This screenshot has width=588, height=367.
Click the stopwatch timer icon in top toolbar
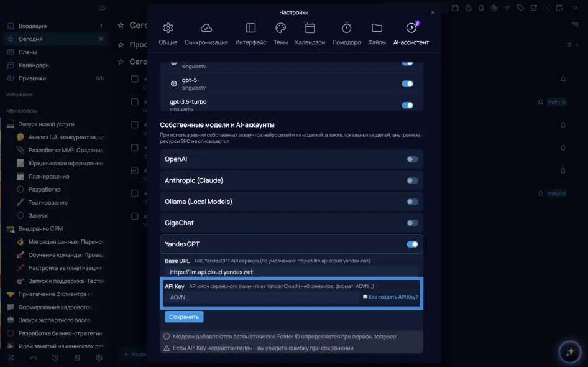point(468,7)
